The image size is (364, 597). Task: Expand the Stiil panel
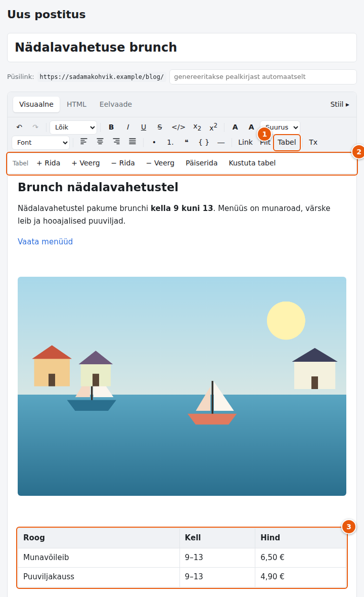340,104
